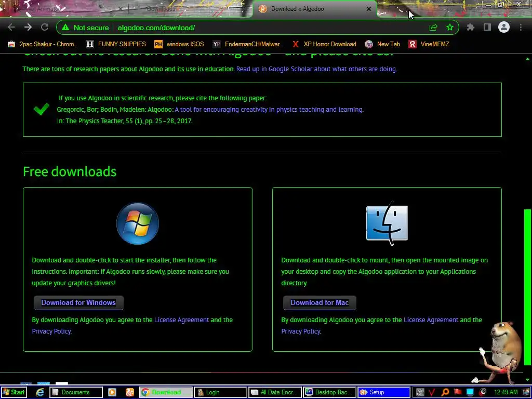The width and height of the screenshot is (532, 399).
Task: Click the blue monitor tray icon
Action: click(470, 392)
